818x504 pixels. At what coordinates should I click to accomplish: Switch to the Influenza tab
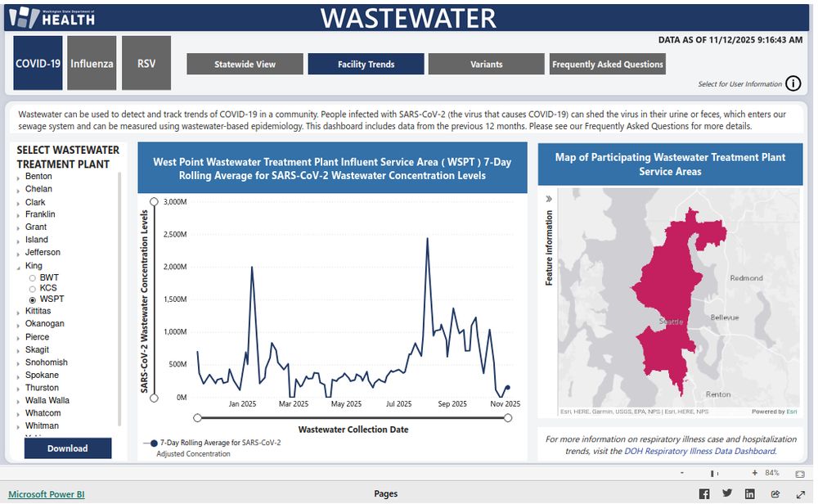[91, 62]
